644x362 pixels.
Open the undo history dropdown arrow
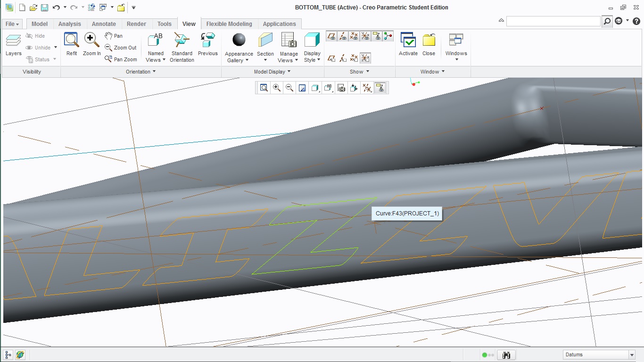(x=65, y=8)
